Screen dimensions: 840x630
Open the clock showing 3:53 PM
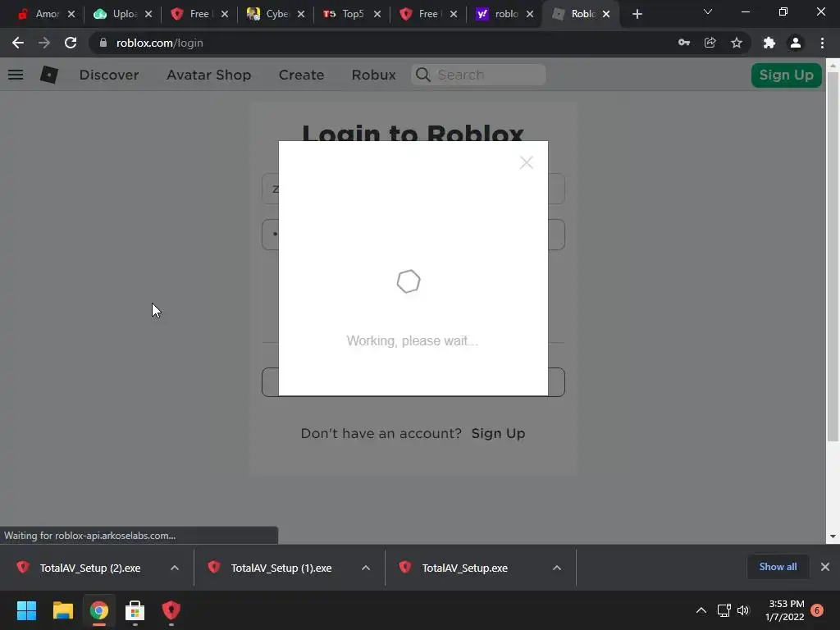point(785,610)
